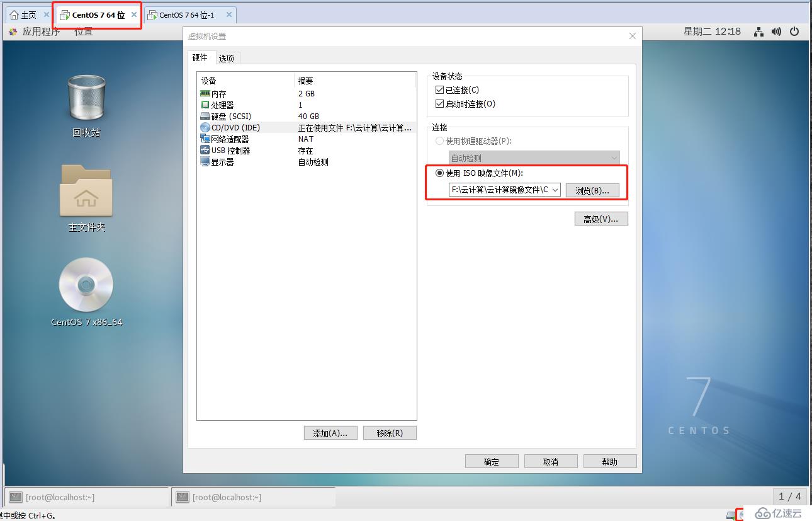Click the volume speaker icon in top bar
812x521 pixels.
click(x=777, y=31)
